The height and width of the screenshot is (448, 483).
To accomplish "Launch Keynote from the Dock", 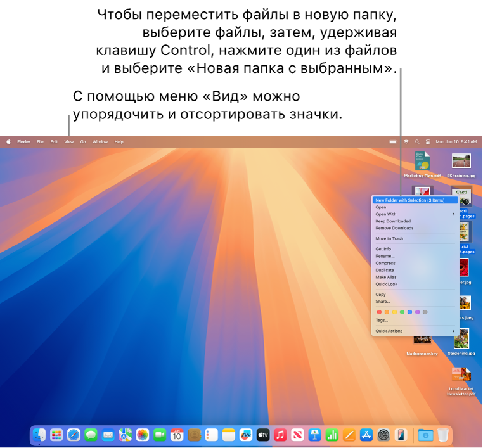I will pos(314,435).
